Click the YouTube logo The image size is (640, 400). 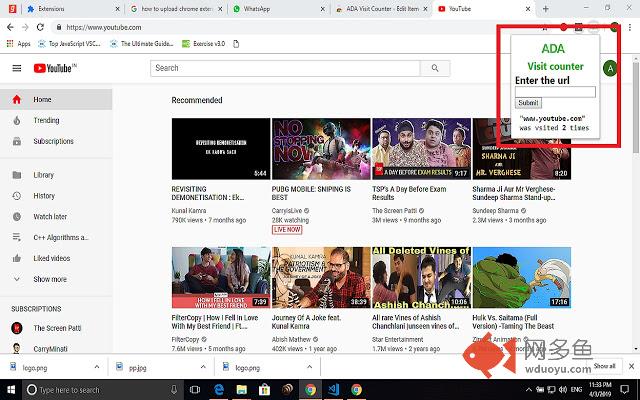point(55,68)
